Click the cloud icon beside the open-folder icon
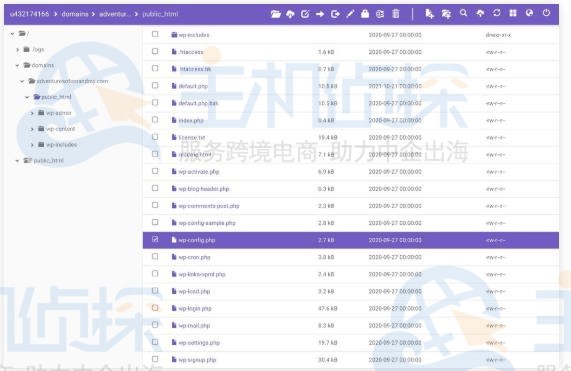 [290, 14]
